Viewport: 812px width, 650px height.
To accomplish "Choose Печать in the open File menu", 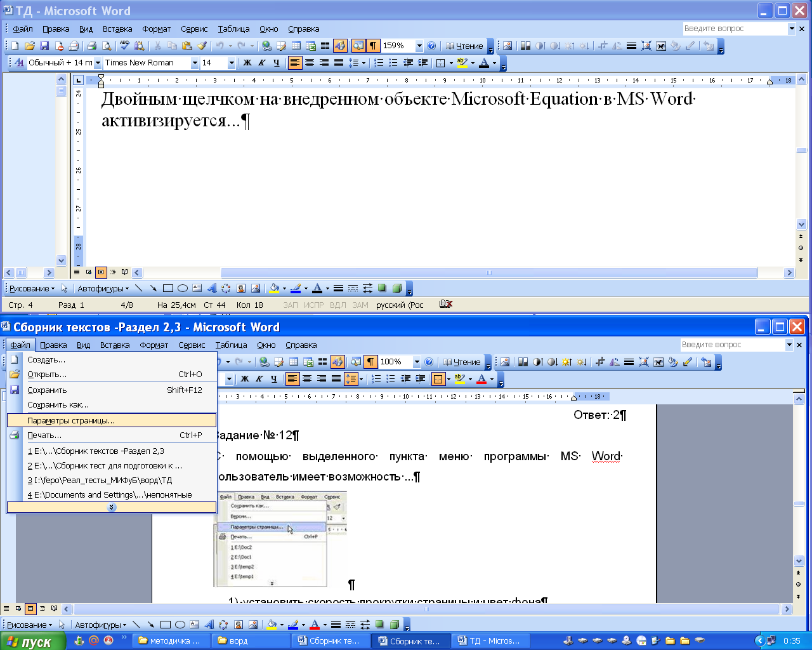I will click(112, 435).
